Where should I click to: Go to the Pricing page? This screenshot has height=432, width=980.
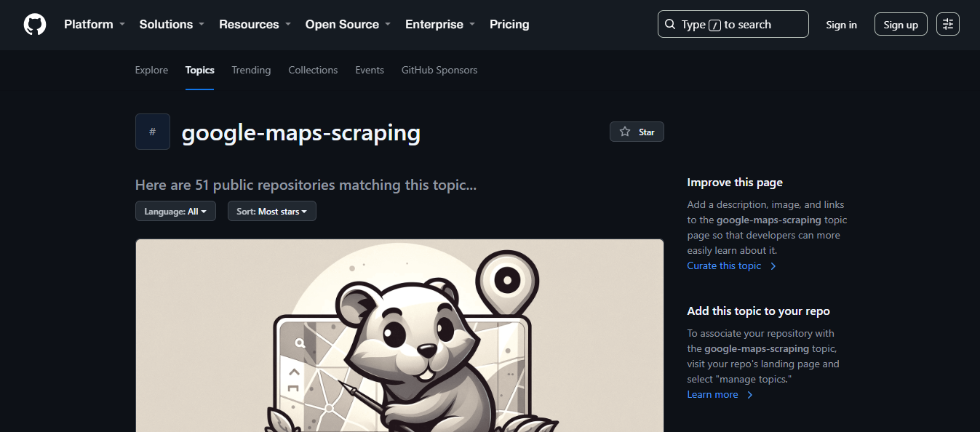509,24
